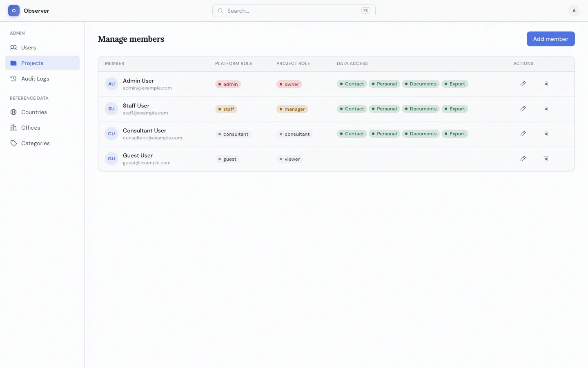Delete the Guest User member
588x368 pixels.
(546, 159)
